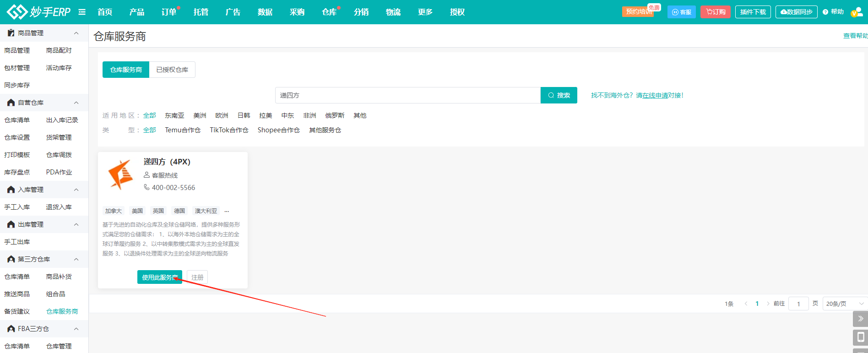Open 出入库记录 in sidebar

(x=62, y=120)
